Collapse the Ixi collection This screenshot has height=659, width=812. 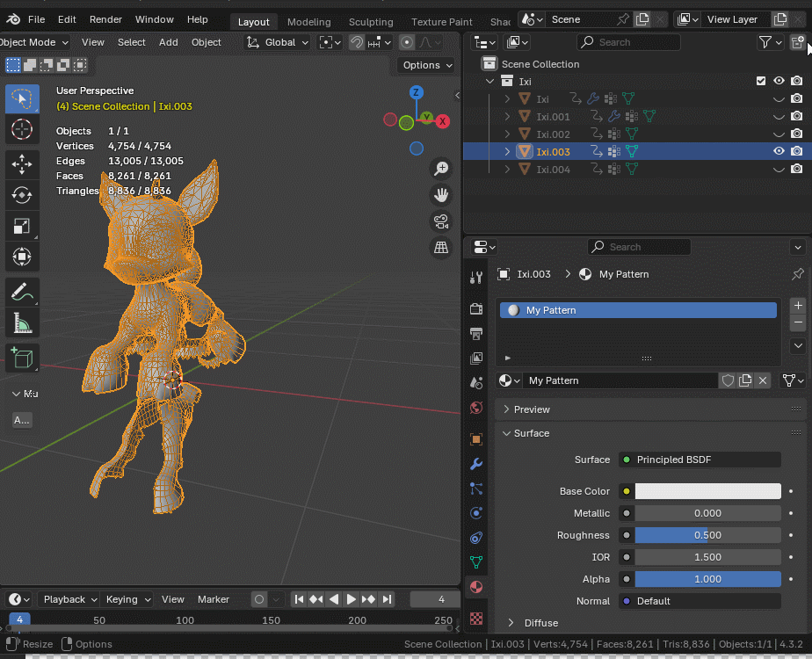489,81
